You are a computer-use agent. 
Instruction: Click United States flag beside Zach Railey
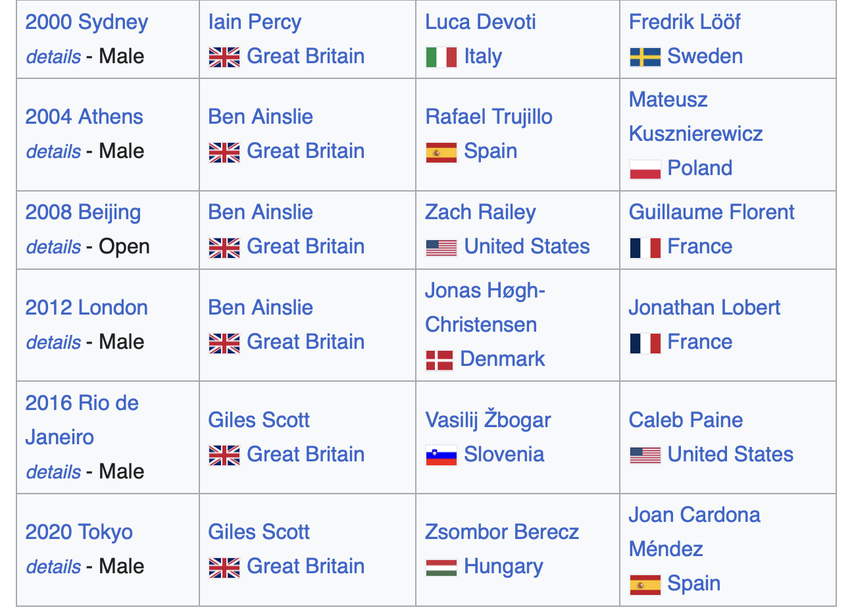[x=441, y=247]
